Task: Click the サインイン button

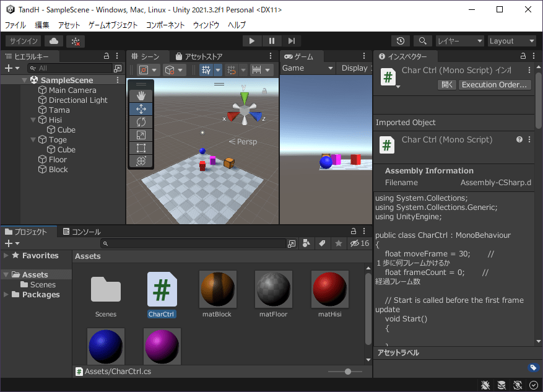Action: [x=24, y=41]
